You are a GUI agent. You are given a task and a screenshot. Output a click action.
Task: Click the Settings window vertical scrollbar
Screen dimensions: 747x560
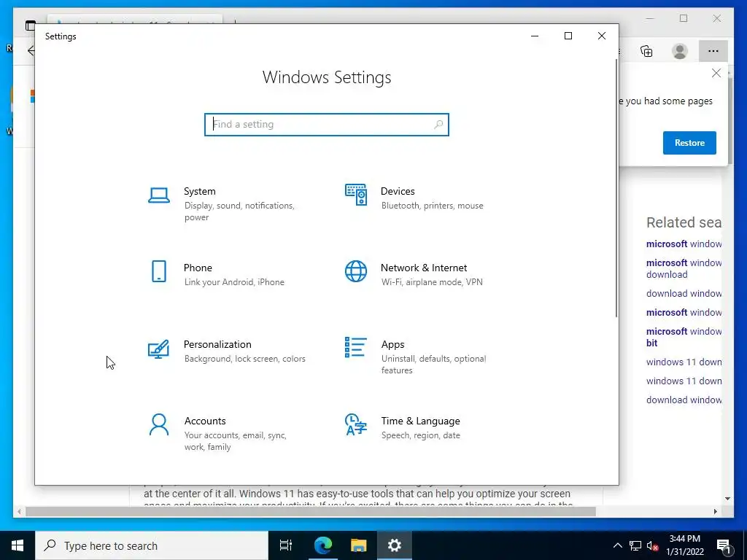coord(616,189)
